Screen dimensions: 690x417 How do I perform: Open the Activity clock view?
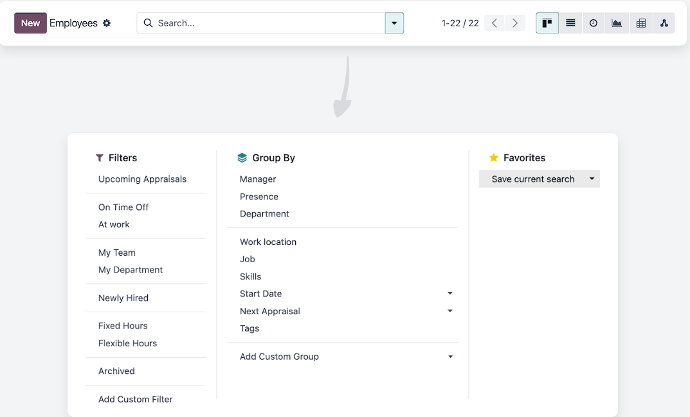[x=593, y=23]
